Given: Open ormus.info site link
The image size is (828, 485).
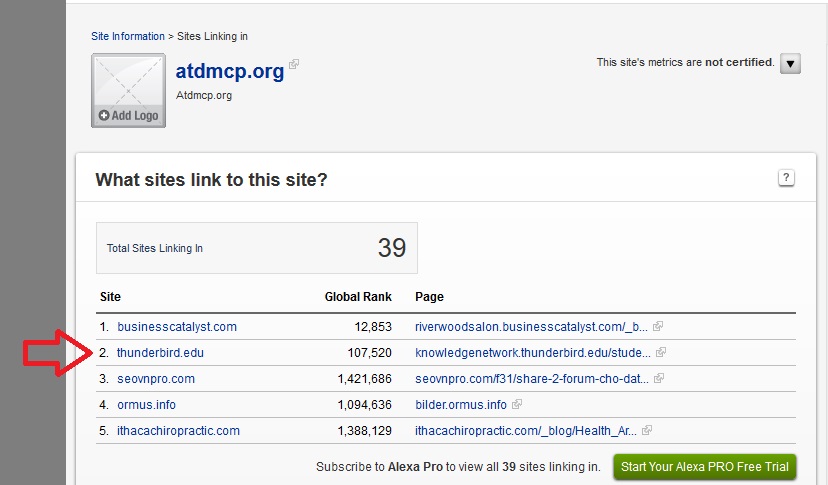Looking at the screenshot, I should 146,405.
